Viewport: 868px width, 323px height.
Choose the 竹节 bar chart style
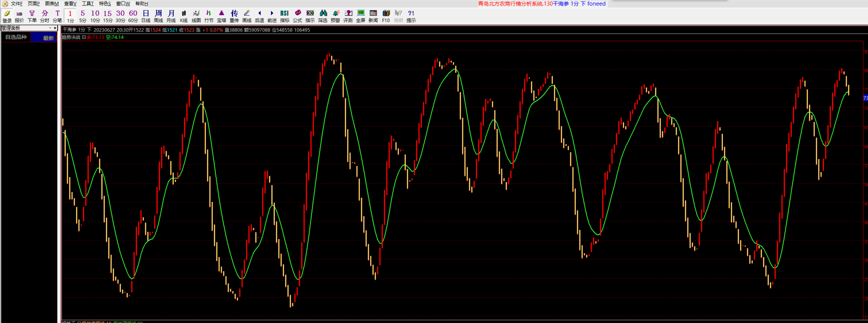point(209,16)
